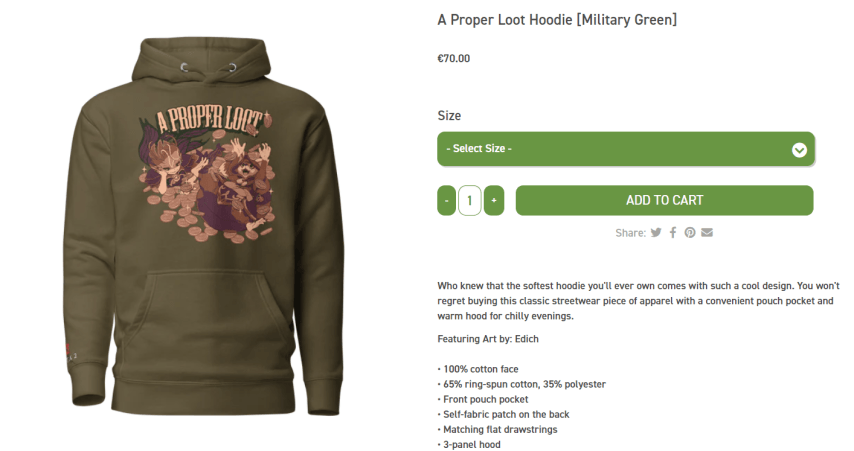The height and width of the screenshot is (451, 854).
Task: Share the hoodie on Twitter
Action: (x=656, y=233)
